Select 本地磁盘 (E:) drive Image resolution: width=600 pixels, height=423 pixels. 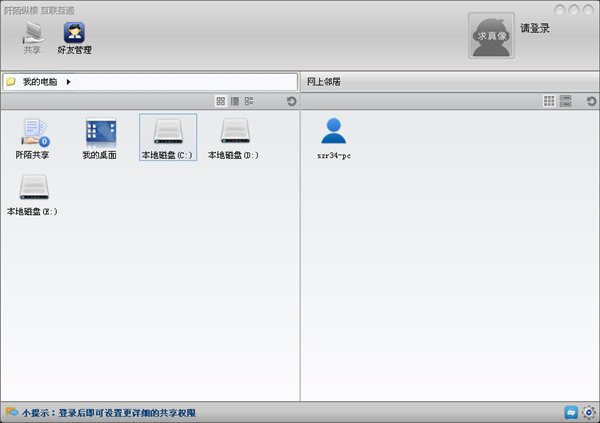33,194
